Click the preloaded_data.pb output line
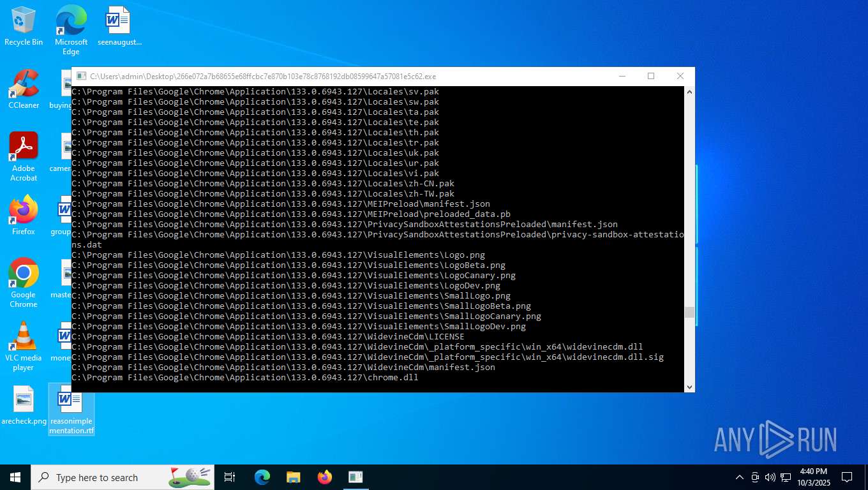This screenshot has height=490, width=868. (291, 214)
